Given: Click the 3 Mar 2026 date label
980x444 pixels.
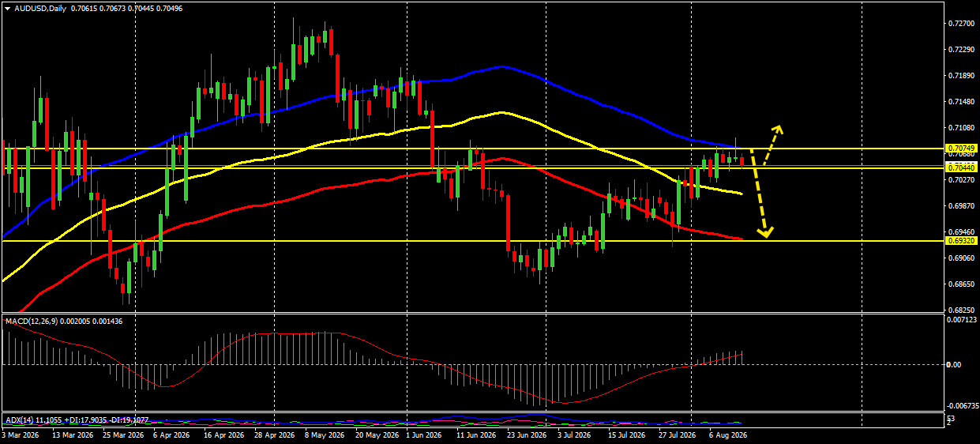Looking at the screenshot, I should pos(21,435).
